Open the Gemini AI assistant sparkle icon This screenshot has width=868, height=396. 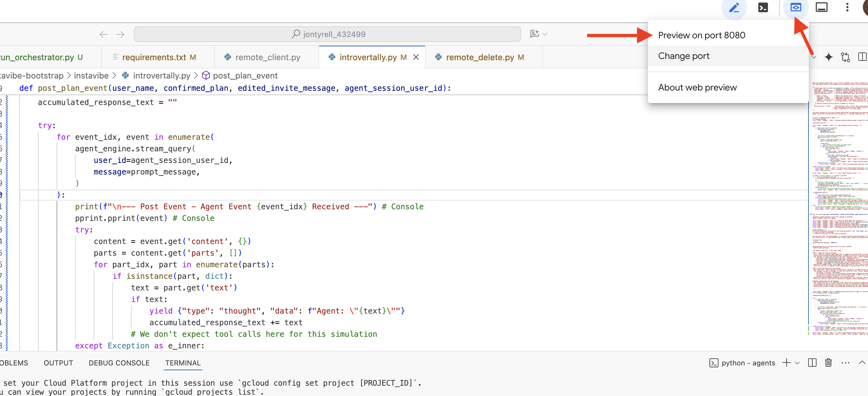[x=829, y=57]
